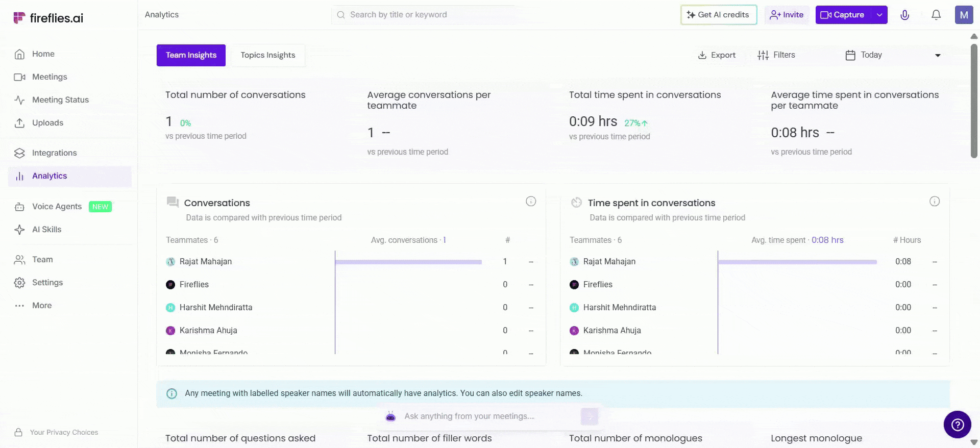Expand the Capture dropdown arrow

(x=879, y=15)
